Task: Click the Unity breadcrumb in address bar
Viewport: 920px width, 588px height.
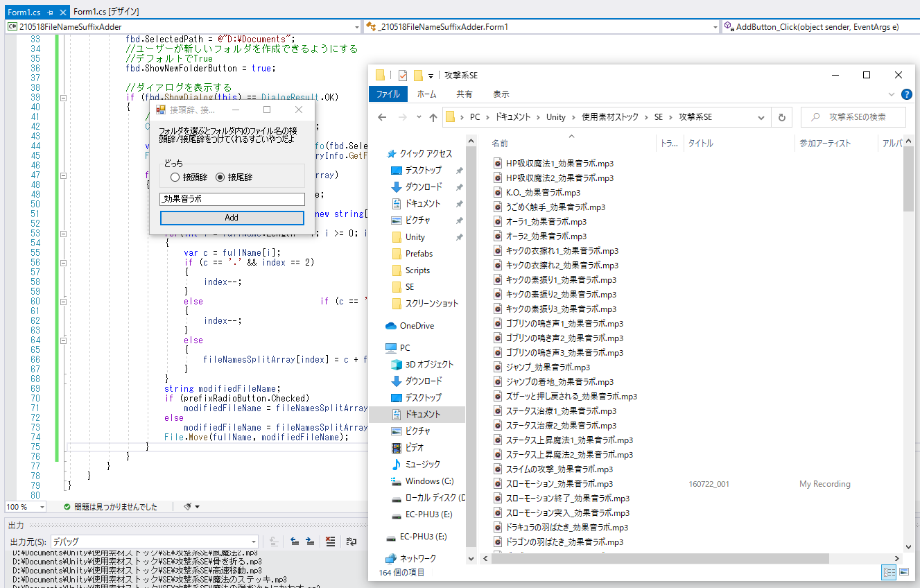Action: (x=555, y=117)
